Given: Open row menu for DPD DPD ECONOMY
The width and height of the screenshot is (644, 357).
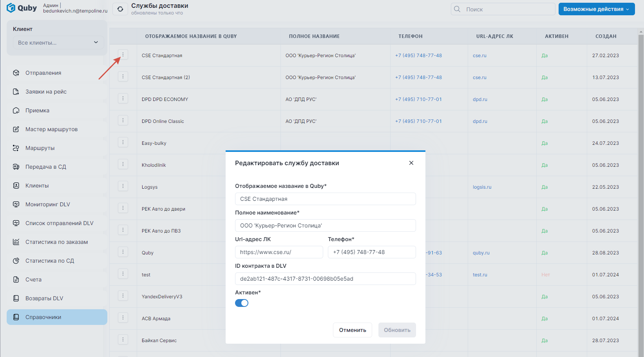Looking at the screenshot, I should (x=123, y=99).
